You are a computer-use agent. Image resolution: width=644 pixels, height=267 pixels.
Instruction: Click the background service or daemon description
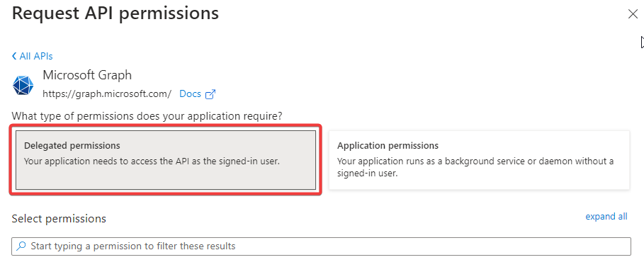[475, 167]
